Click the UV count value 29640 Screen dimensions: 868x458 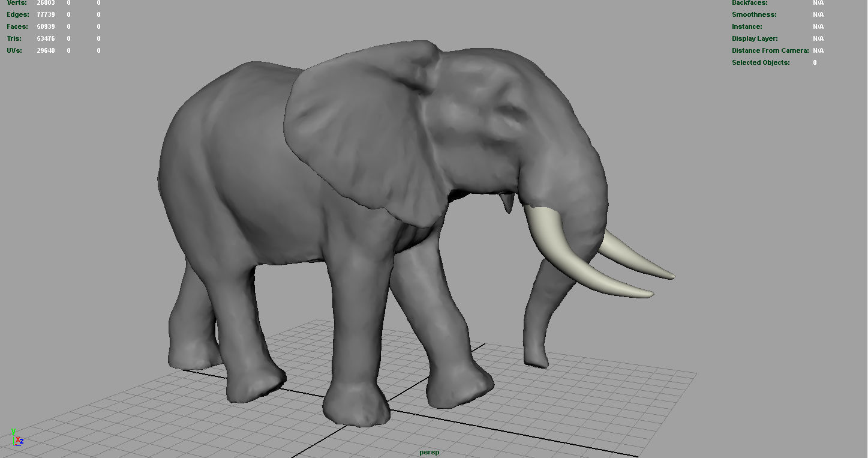click(46, 50)
